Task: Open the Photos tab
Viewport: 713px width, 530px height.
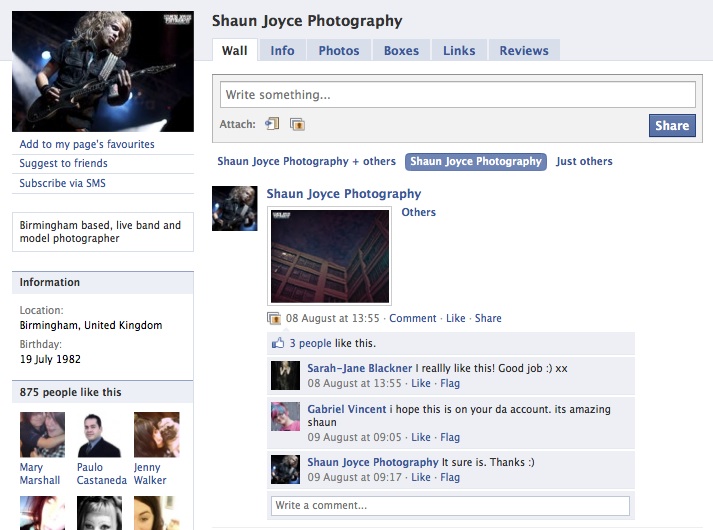Action: (339, 50)
